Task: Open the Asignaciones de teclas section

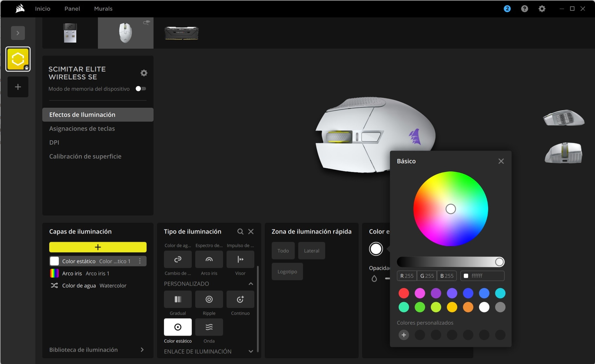Action: tap(82, 129)
